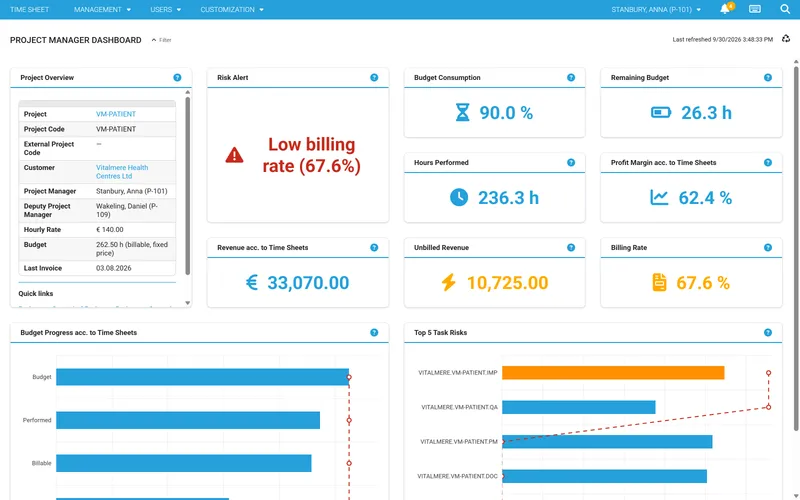Open help for Billing Rate panel
The image size is (800, 500).
[768, 247]
